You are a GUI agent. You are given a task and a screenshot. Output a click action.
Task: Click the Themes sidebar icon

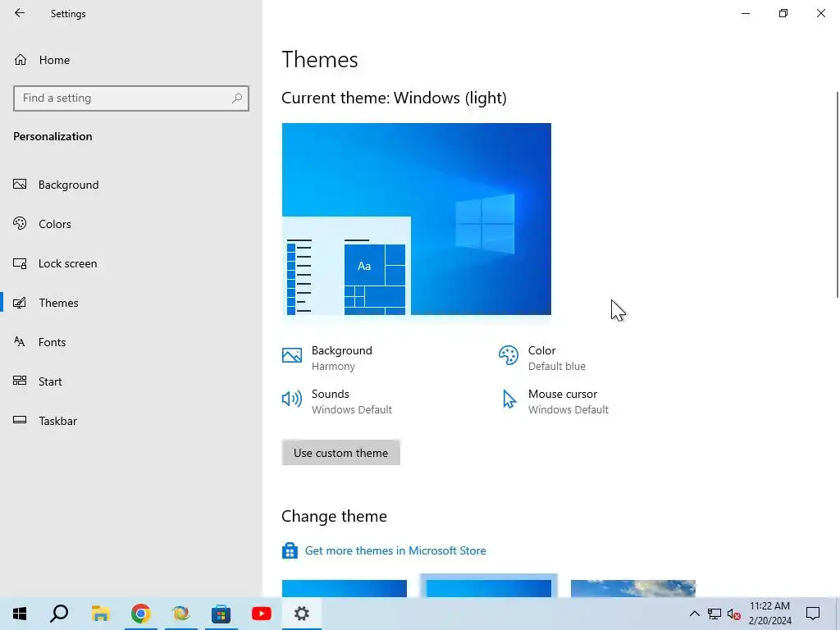click(20, 303)
